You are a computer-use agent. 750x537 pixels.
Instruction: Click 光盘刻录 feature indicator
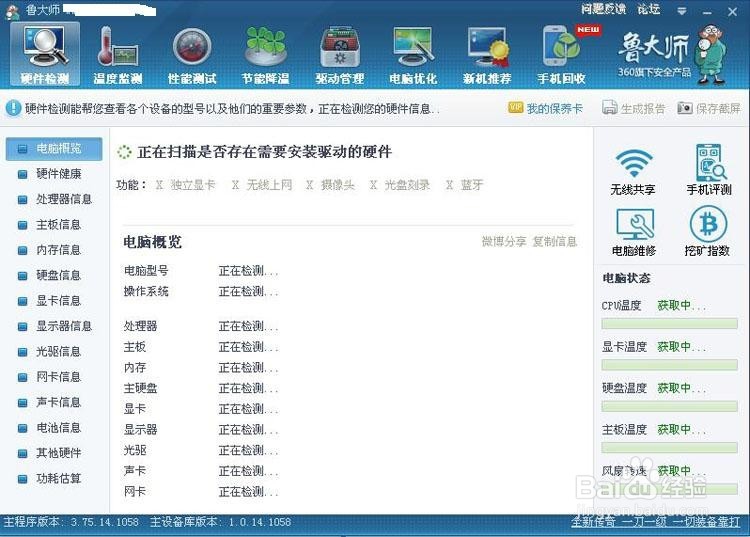(x=400, y=185)
